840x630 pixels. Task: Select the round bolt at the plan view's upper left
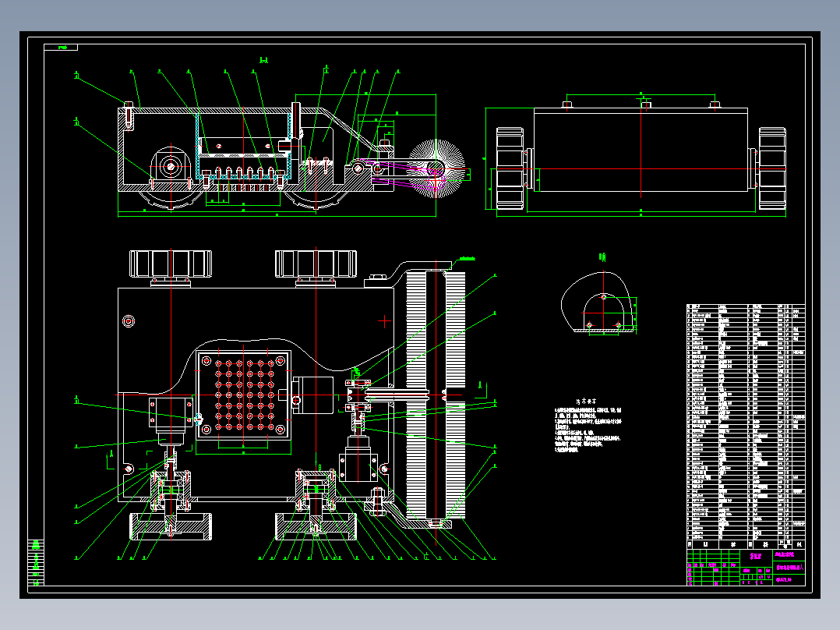point(129,320)
